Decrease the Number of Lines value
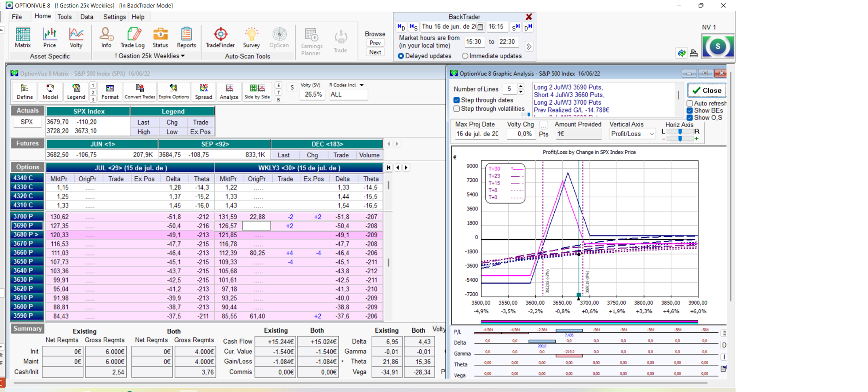 521,92
